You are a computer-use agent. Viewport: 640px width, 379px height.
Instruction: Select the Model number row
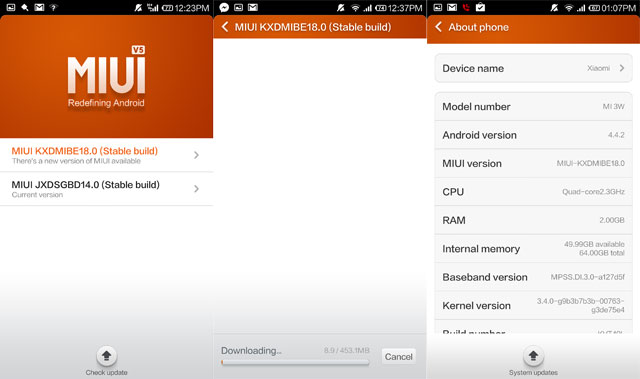(533, 106)
